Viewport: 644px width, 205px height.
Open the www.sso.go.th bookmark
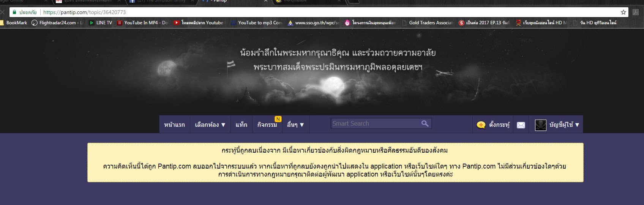point(313,23)
